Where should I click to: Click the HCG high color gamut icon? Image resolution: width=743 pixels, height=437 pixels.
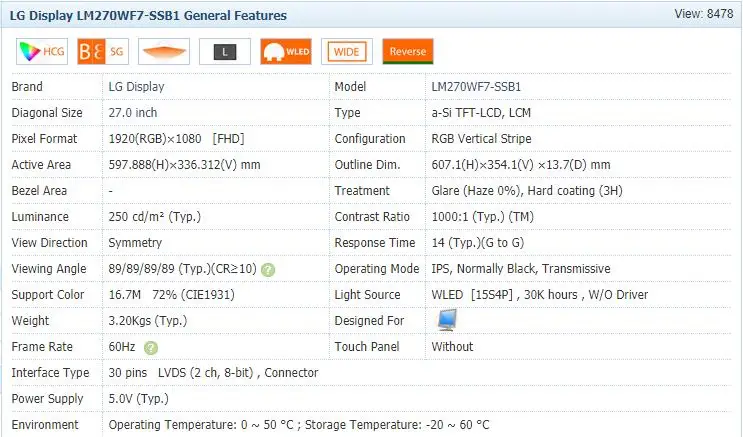tap(42, 51)
